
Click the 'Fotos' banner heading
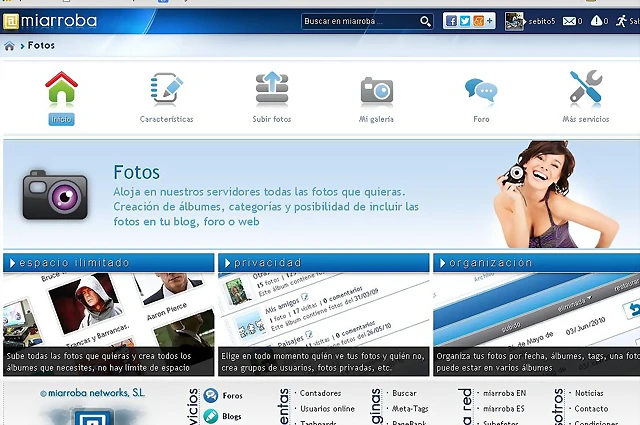pos(136,172)
